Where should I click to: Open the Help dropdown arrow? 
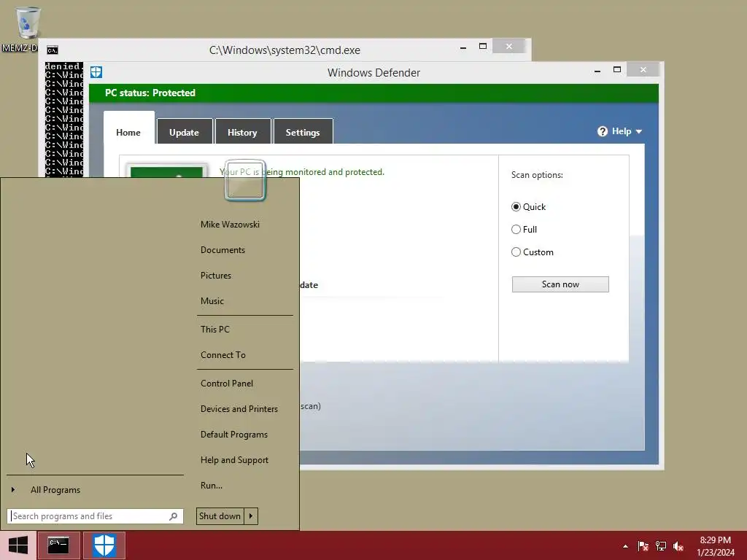point(639,131)
